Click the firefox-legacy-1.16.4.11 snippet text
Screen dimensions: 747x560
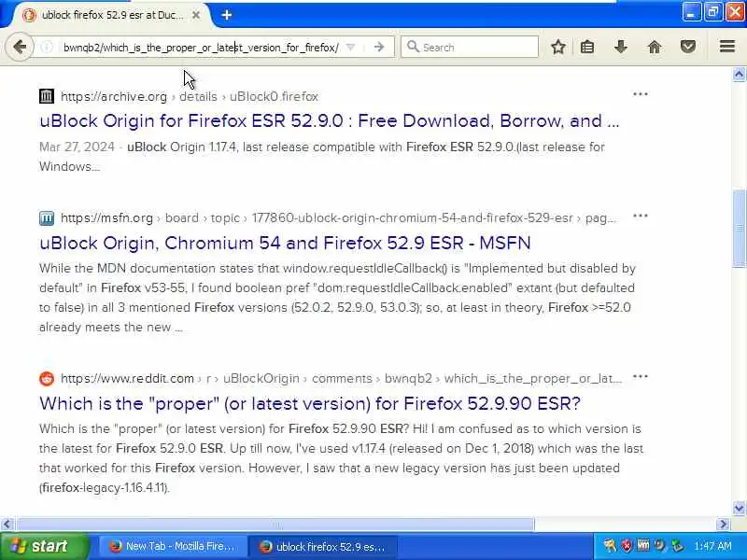click(105, 487)
